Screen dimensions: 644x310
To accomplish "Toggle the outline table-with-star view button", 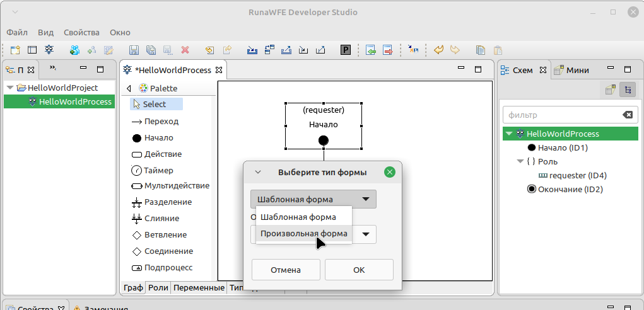I will click(x=611, y=89).
